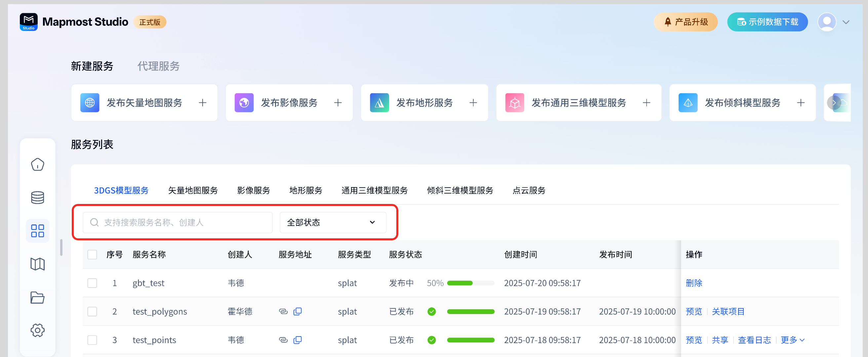Switch to 代理服务 tab
The width and height of the screenshot is (868, 357).
pos(158,66)
